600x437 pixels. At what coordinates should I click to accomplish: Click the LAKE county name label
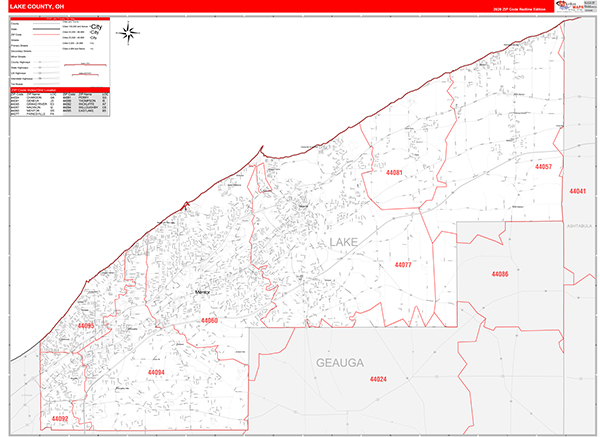344,242
